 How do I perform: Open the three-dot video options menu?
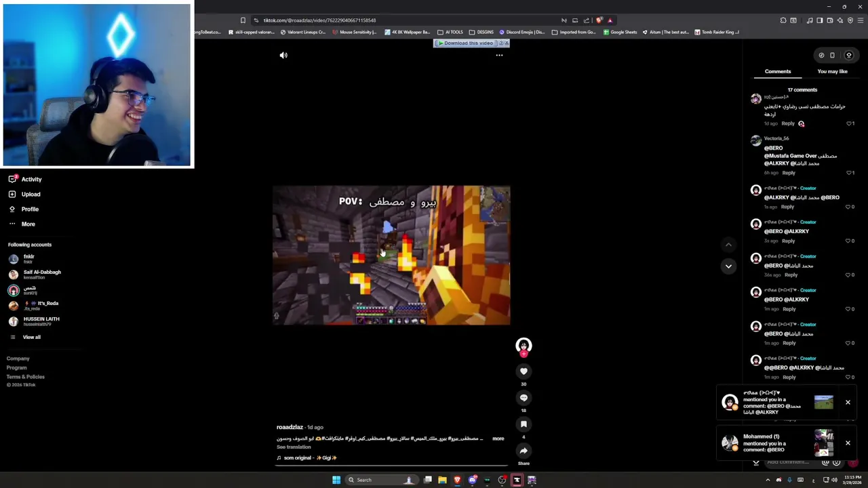pos(499,56)
